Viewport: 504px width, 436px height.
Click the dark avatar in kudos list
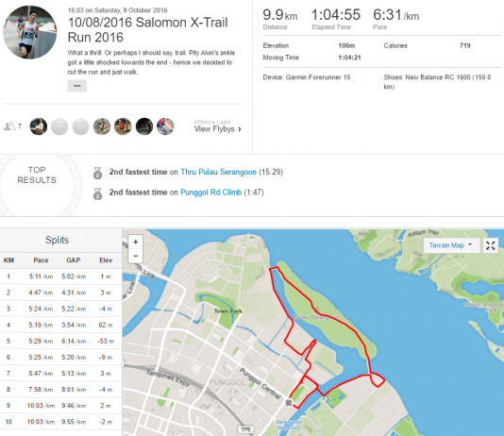(x=144, y=126)
